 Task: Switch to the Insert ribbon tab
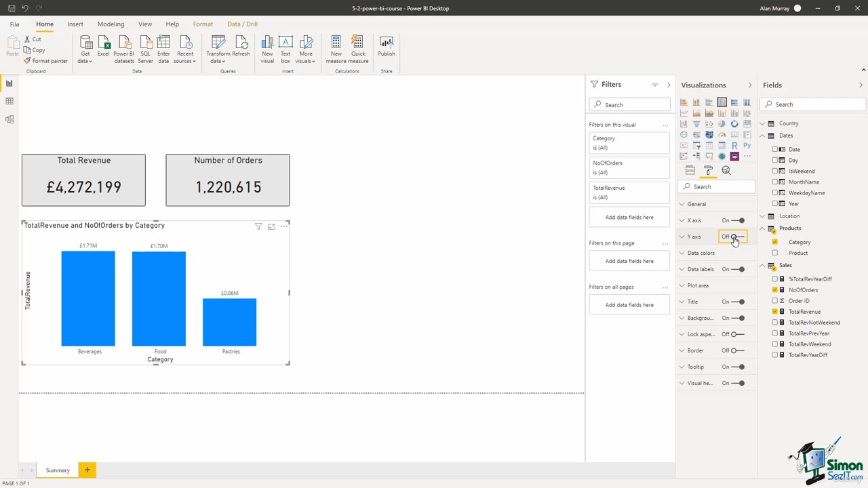[x=75, y=24]
